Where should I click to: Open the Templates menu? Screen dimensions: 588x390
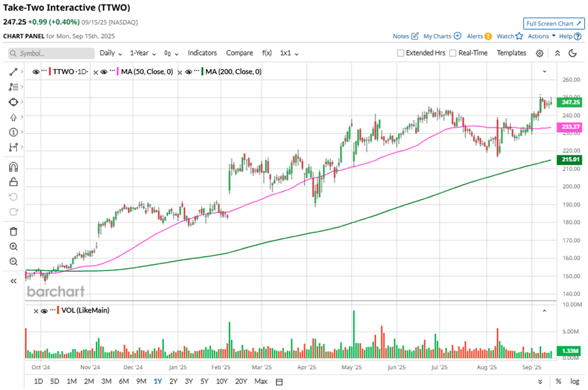point(512,53)
